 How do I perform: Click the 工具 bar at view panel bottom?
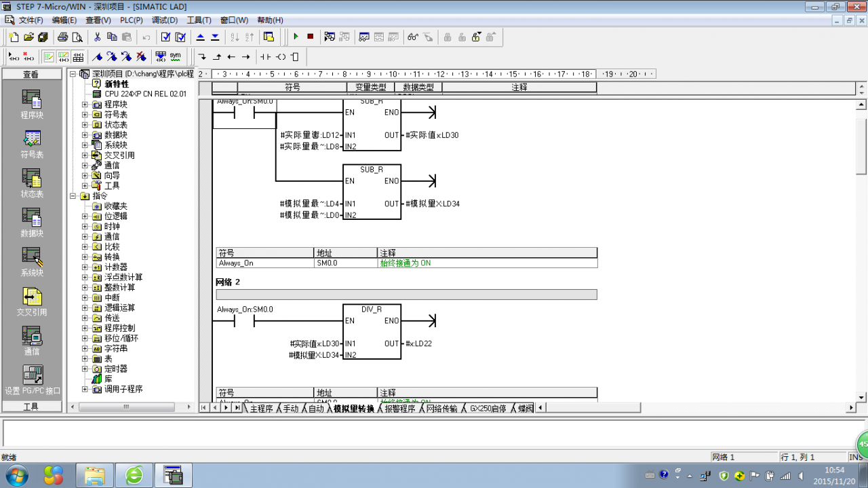(31, 407)
